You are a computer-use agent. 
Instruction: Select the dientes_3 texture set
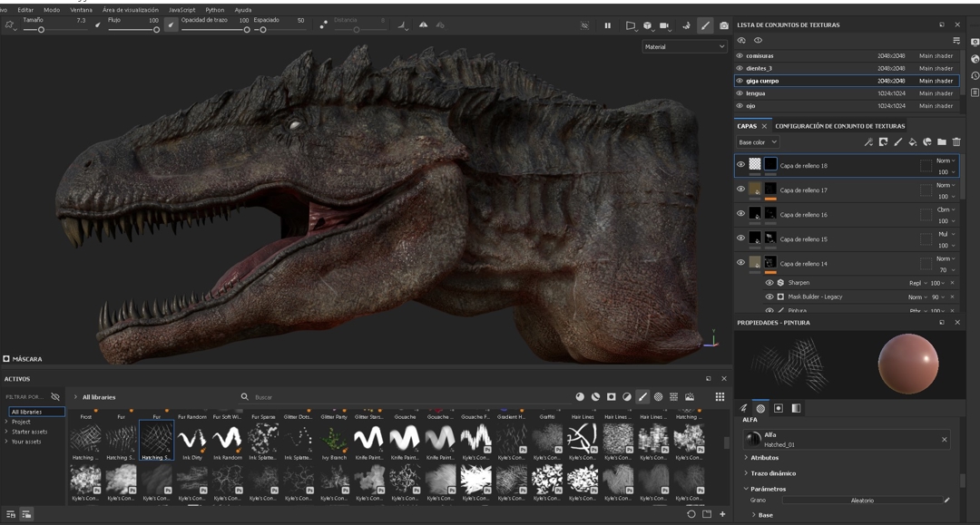coord(759,68)
